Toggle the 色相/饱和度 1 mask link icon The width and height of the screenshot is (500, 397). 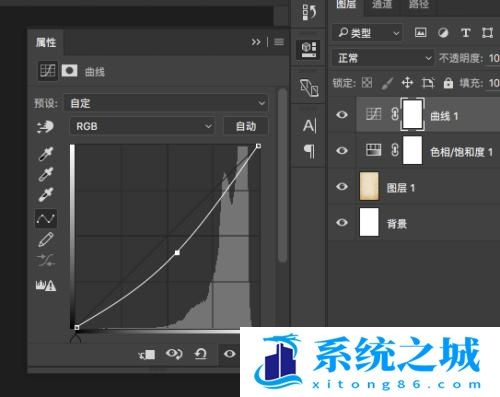pos(395,150)
